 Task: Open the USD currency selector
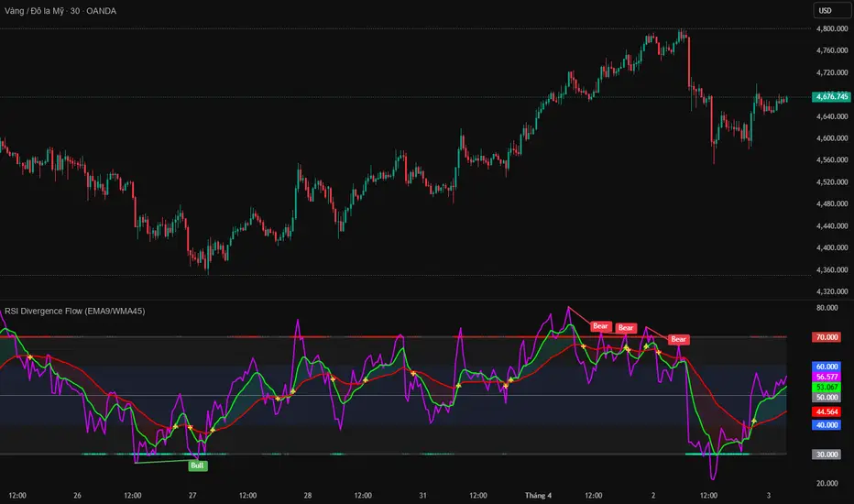[832, 10]
